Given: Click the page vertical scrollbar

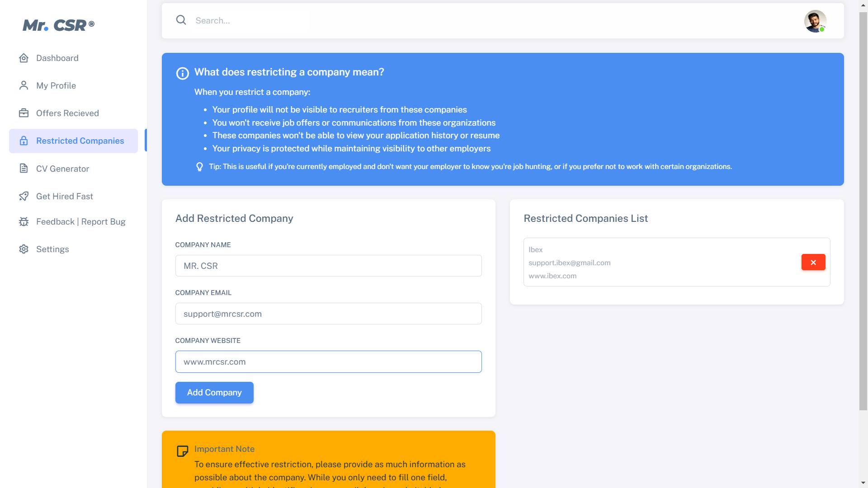Looking at the screenshot, I should (x=863, y=212).
